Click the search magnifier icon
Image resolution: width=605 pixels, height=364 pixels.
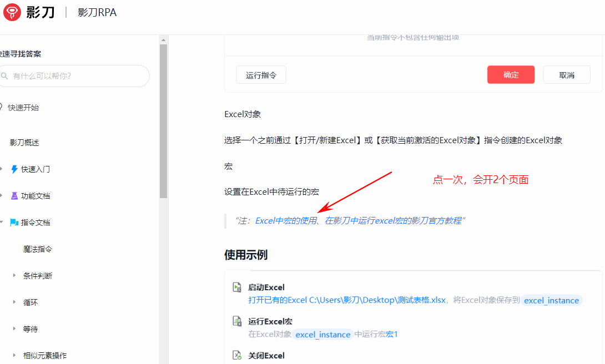point(4,76)
